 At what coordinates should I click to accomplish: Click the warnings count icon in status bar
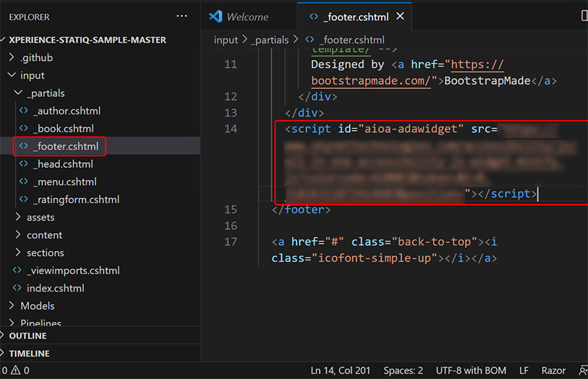click(x=17, y=370)
